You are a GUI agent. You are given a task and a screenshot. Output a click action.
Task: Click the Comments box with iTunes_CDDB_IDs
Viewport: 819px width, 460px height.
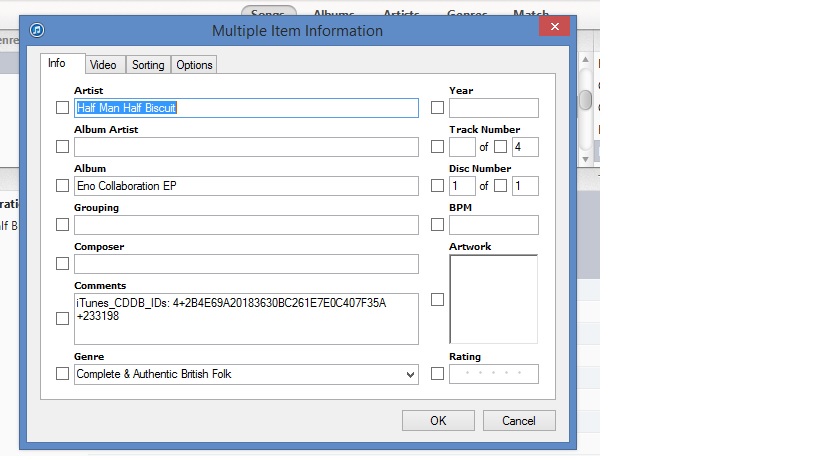[x=246, y=319]
